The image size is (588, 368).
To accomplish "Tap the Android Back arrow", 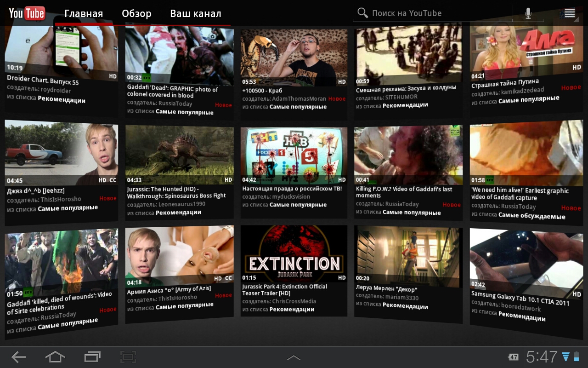I will 19,357.
